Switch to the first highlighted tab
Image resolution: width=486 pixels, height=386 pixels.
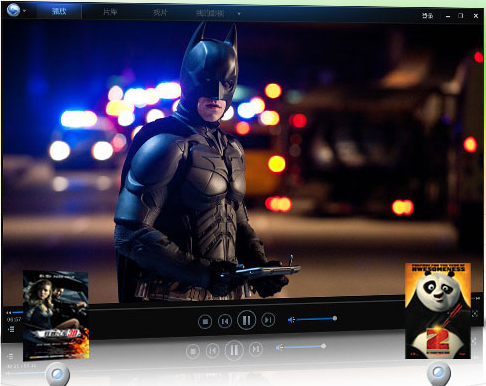[x=59, y=11]
